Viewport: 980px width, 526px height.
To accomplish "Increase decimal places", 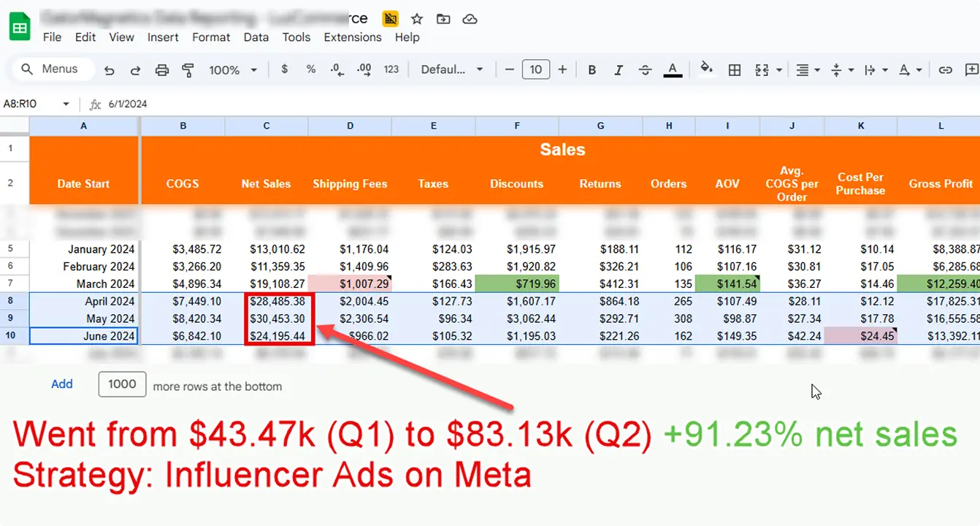I will (364, 69).
